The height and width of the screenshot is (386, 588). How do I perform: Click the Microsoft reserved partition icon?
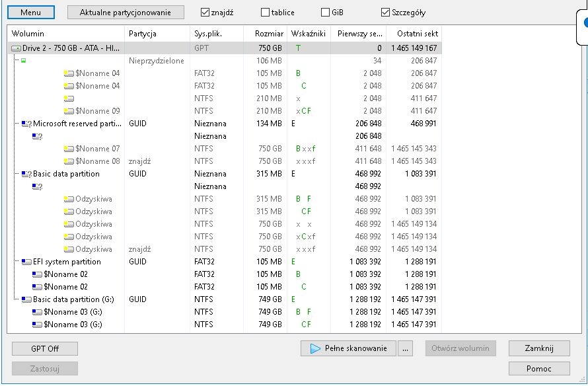point(26,124)
